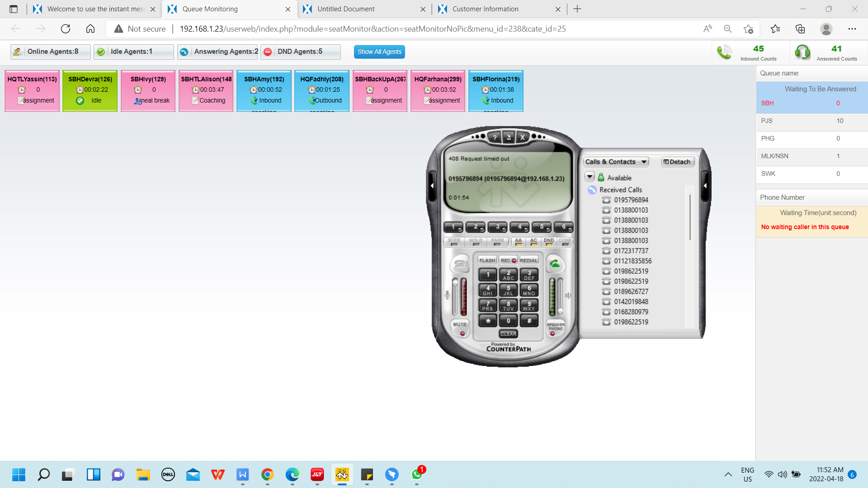Switch to Untitled Document browser tab
868x488 pixels.
pos(346,9)
